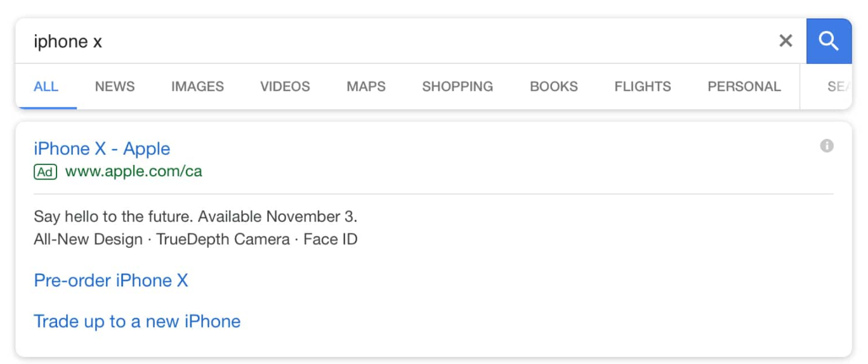The width and height of the screenshot is (868, 364).
Task: Select the ALL results tab
Action: point(46,86)
